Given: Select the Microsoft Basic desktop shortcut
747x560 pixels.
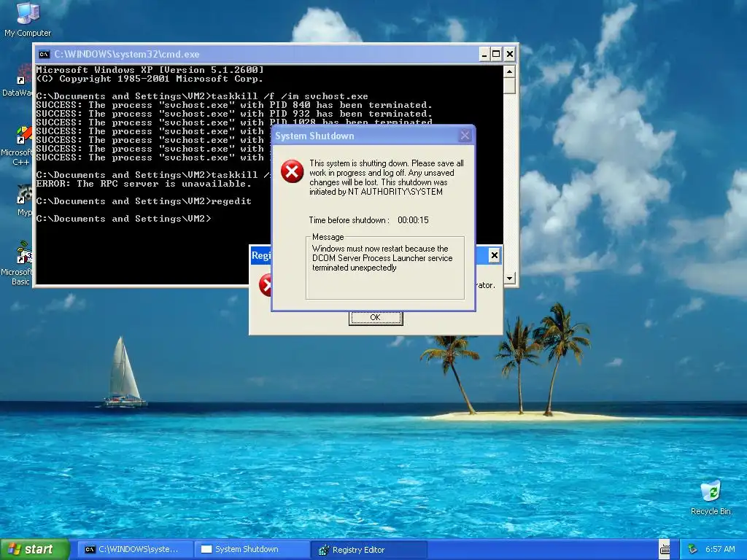Looking at the screenshot, I should click(16, 263).
